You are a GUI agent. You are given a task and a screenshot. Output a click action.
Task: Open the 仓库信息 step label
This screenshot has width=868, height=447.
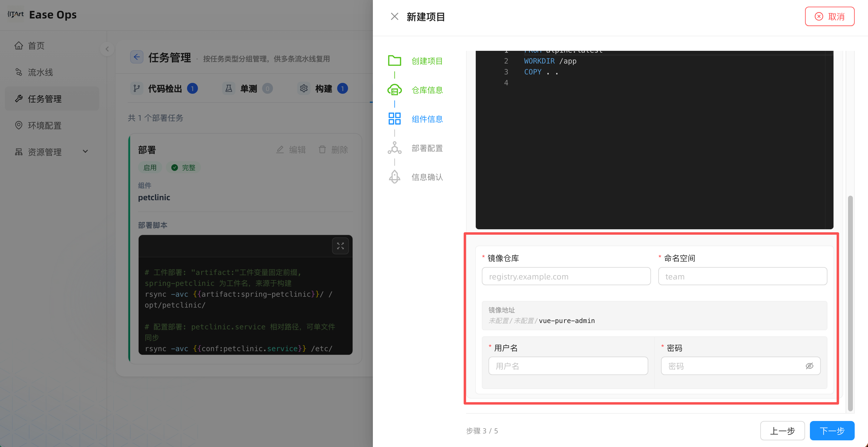[x=427, y=90]
